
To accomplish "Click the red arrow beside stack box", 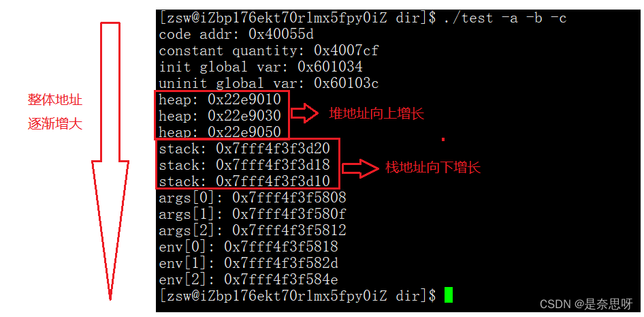I will (x=361, y=168).
